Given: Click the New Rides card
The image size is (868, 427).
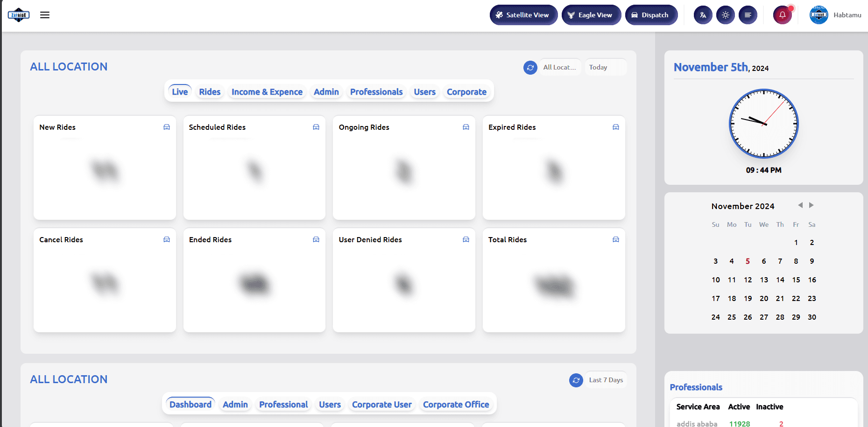Looking at the screenshot, I should pos(105,168).
